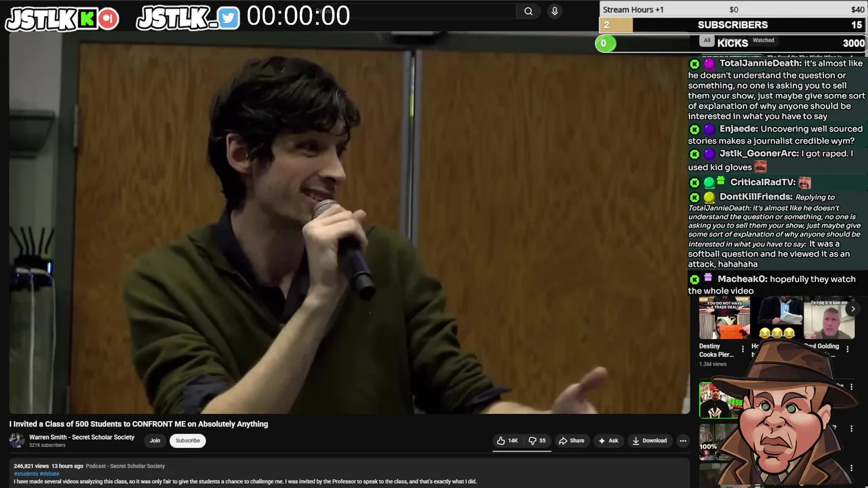Click the 521K subscribers text
The image size is (868, 488).
tap(47, 445)
